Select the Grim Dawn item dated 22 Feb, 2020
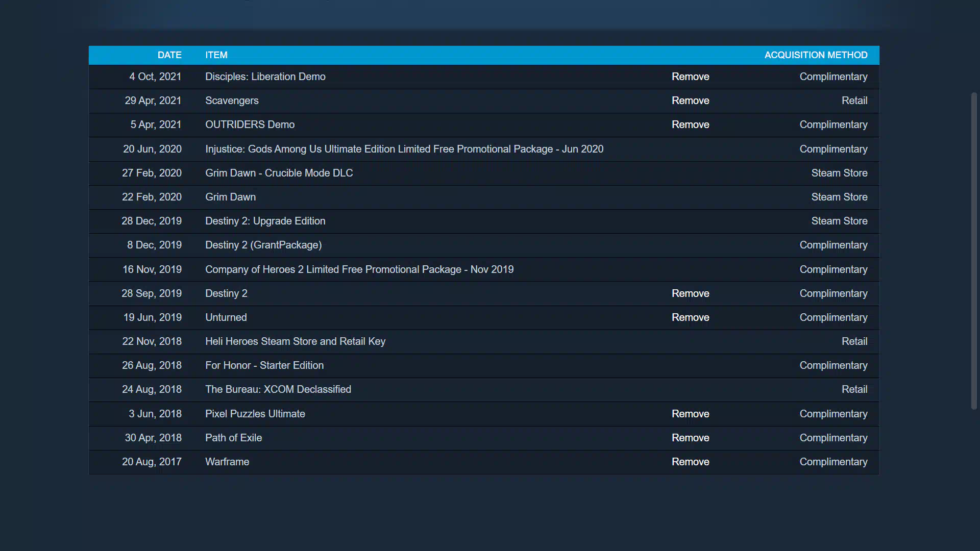Screen dimensions: 980x551 pyautogui.click(x=230, y=197)
